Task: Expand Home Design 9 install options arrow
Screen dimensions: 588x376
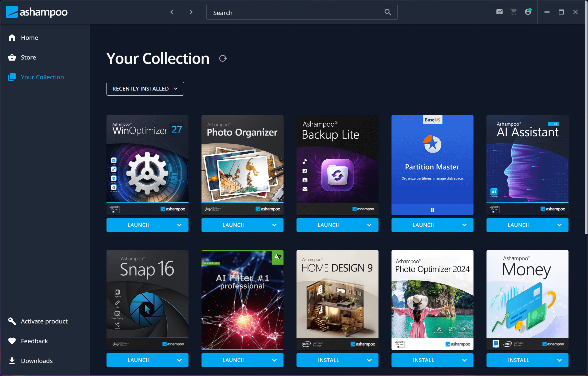Action: 369,360
